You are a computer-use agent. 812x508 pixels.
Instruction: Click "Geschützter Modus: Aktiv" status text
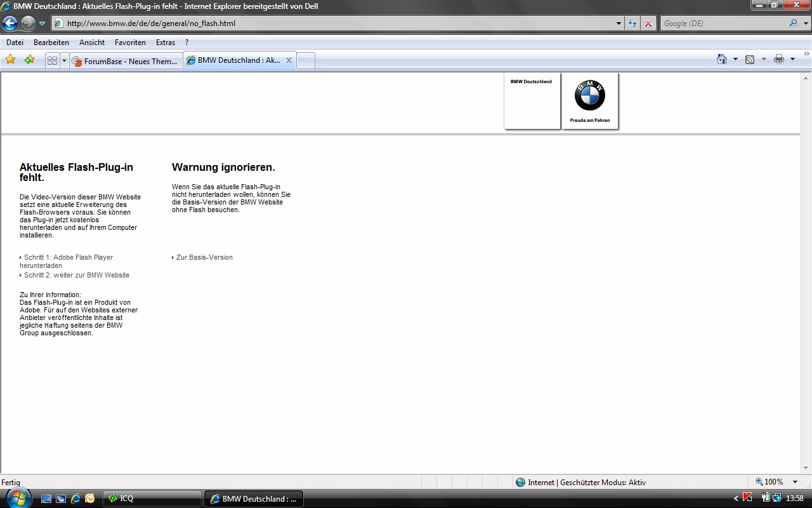[x=603, y=482]
